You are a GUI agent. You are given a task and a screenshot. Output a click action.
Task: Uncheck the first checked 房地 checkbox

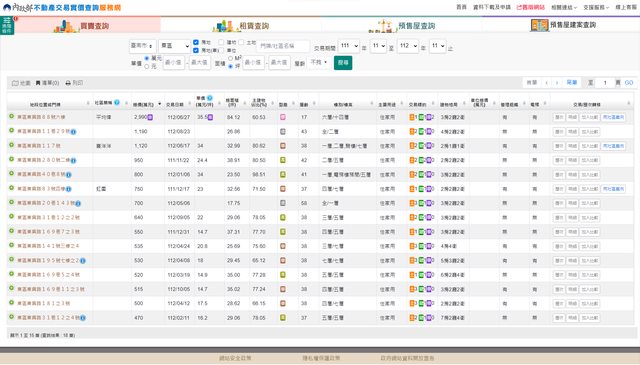click(196, 42)
